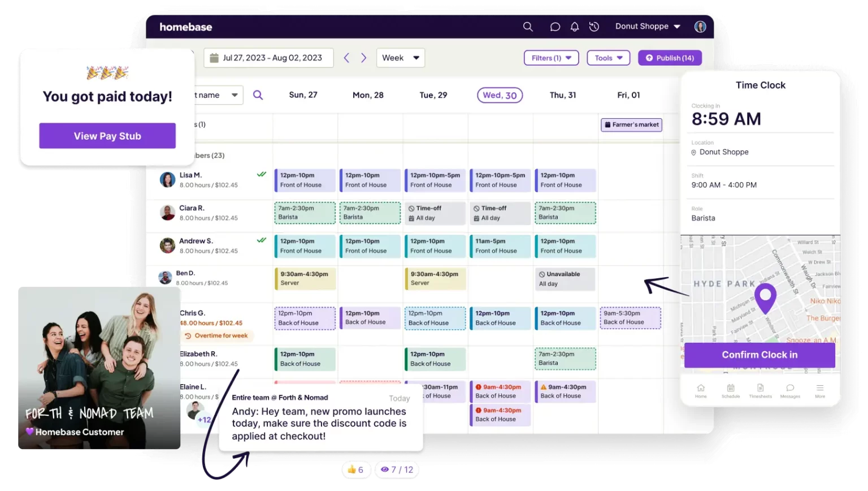The width and height of the screenshot is (868, 491).
Task: Click Ciara R.'s profile photo
Action: click(x=167, y=213)
